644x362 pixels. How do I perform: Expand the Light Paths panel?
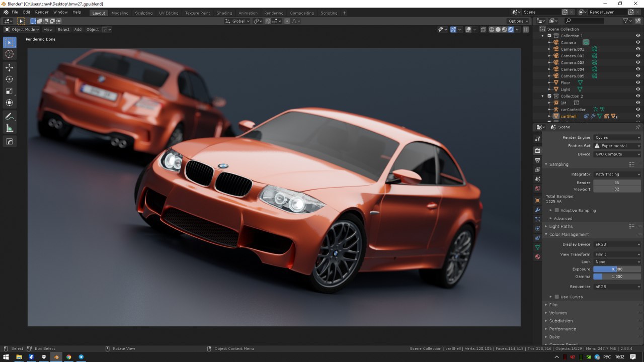click(x=560, y=226)
